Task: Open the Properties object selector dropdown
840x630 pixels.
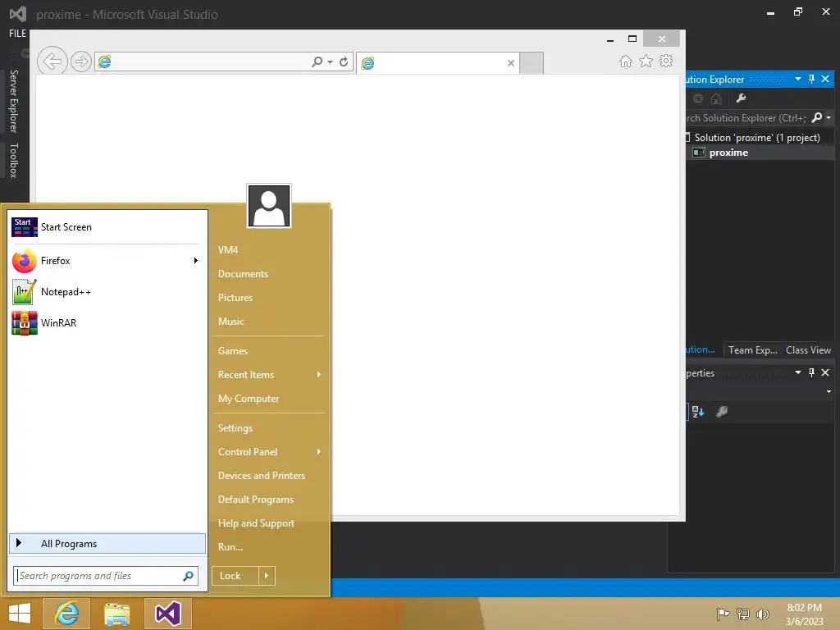Action: [x=829, y=391]
